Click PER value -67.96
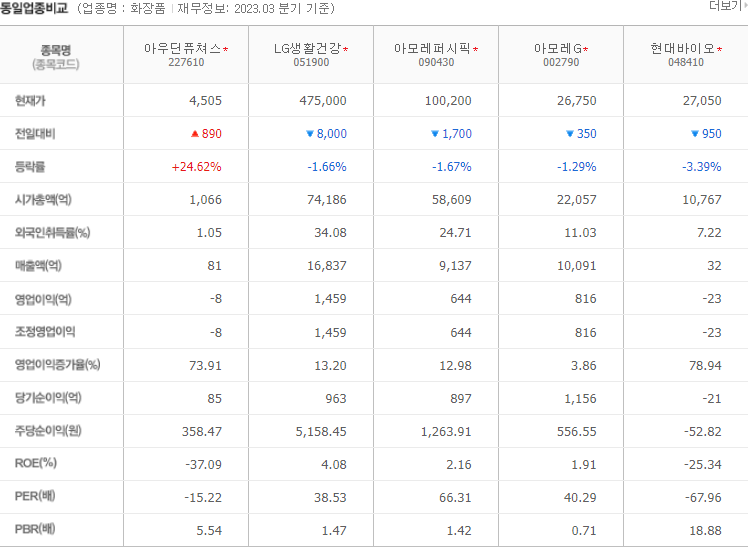Image resolution: width=752 pixels, height=555 pixels. tap(703, 498)
